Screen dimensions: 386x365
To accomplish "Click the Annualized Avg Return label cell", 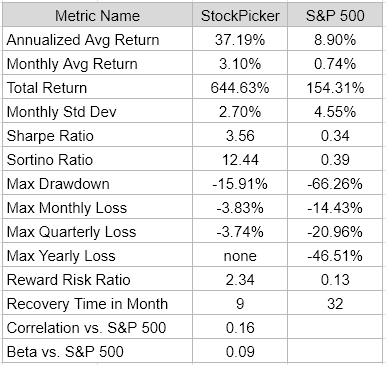I will (x=97, y=39).
